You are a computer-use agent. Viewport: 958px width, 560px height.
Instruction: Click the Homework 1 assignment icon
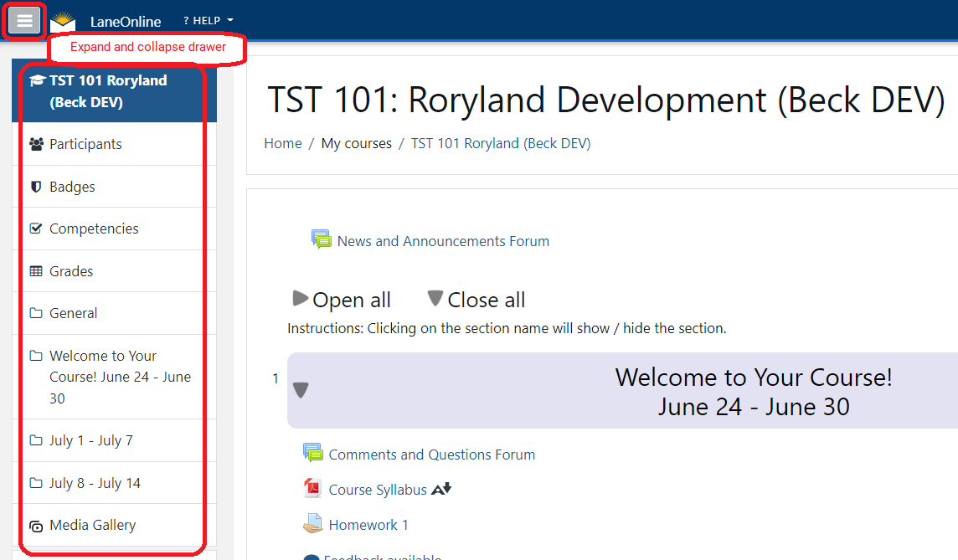(x=313, y=525)
